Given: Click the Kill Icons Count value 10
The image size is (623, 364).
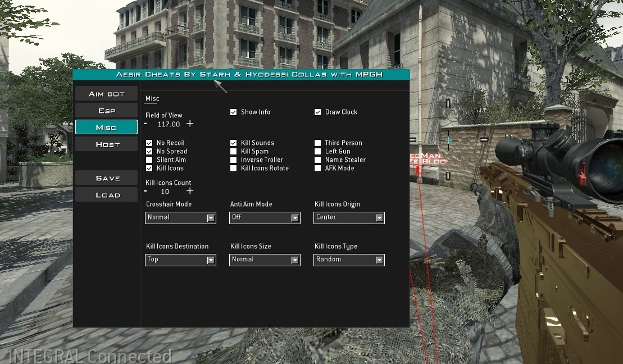Looking at the screenshot, I should coord(165,192).
